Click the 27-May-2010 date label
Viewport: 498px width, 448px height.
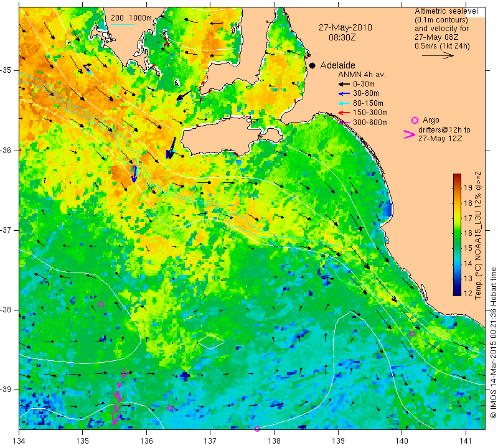[x=345, y=27]
